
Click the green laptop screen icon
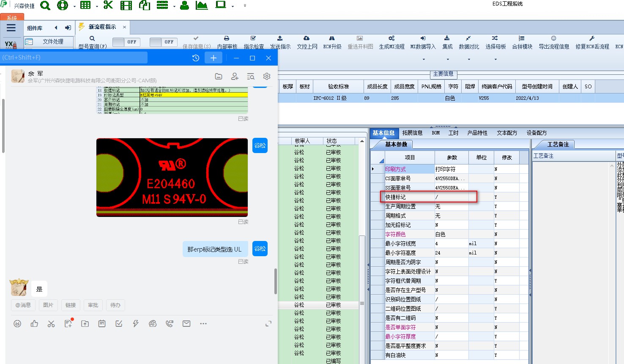221,5
